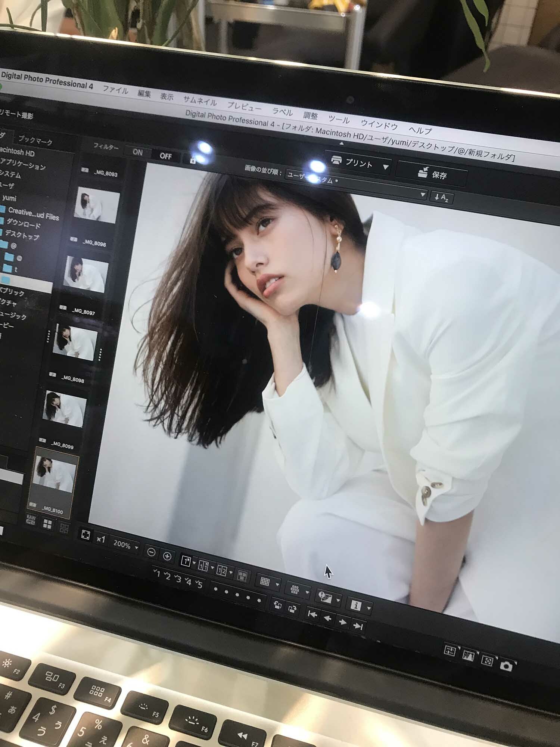
Task: Go to next image arrow
Action: coord(343,622)
